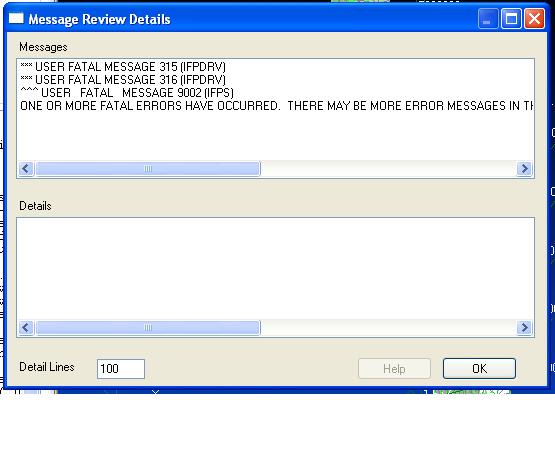Viewport: 555px width, 470px height.
Task: Click the Details pane scroll-right arrow
Action: pyautogui.click(x=524, y=327)
